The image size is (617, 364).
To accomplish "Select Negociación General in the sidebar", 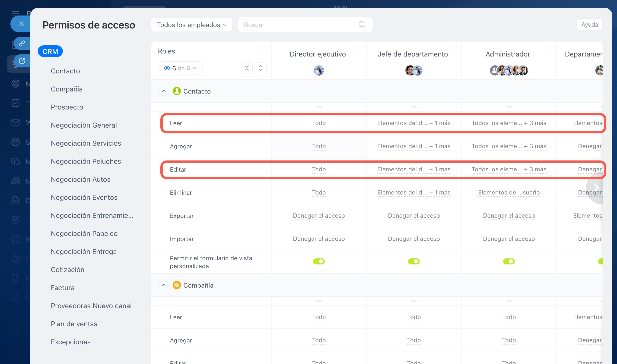I will pos(84,125).
